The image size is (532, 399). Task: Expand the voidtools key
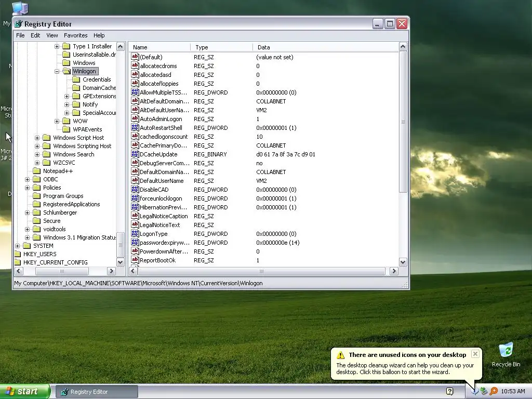pyautogui.click(x=28, y=229)
